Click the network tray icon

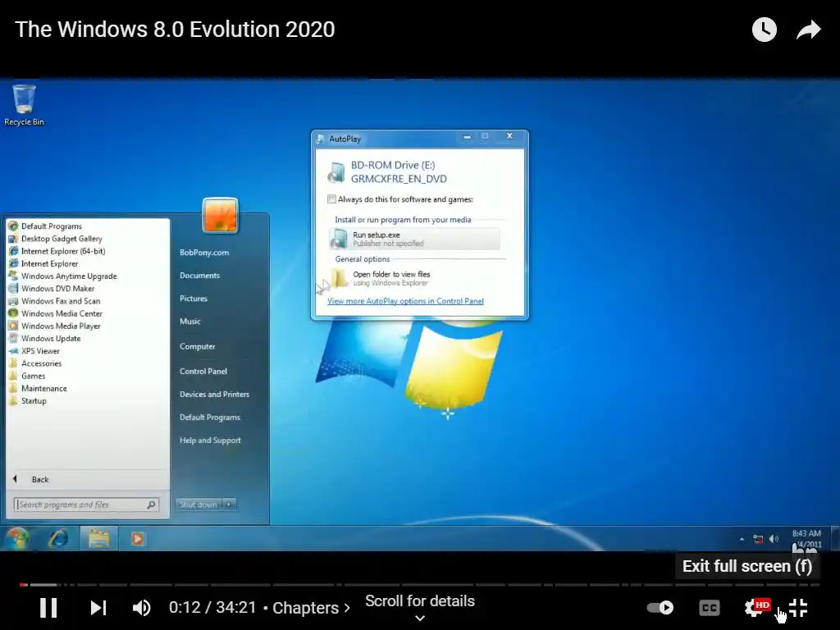click(758, 539)
